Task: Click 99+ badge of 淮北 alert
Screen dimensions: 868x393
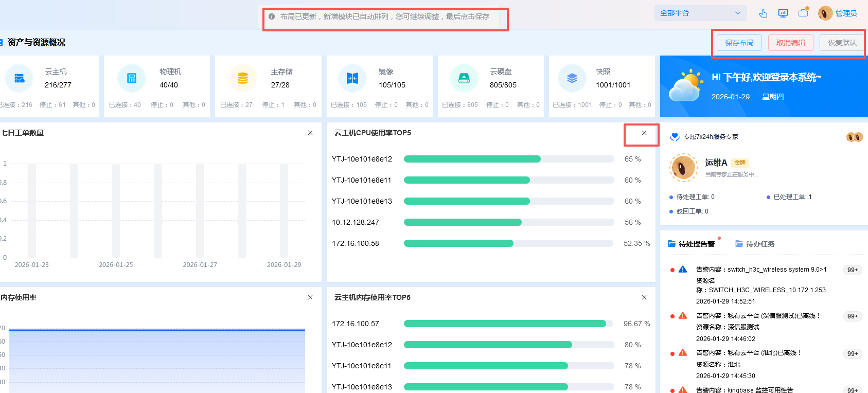Action: tap(853, 354)
